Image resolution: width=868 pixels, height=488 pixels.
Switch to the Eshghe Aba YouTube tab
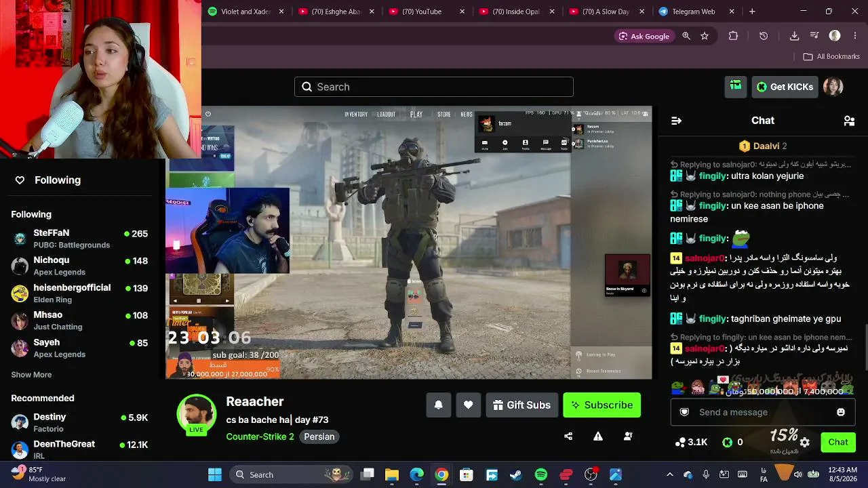pos(337,12)
